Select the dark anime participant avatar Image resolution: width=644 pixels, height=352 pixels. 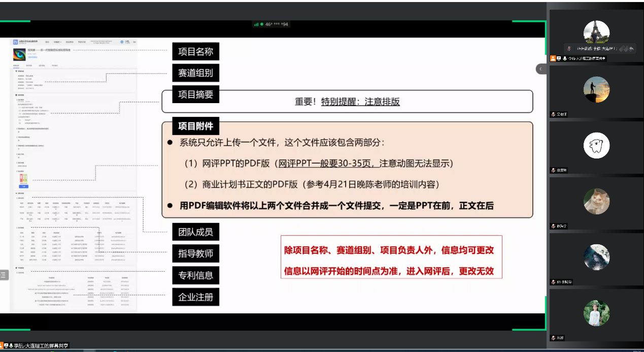(596, 257)
